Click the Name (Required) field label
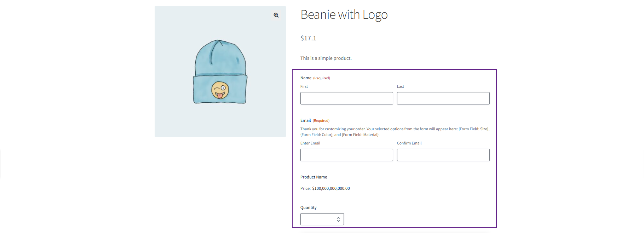The width and height of the screenshot is (644, 233). pos(306,78)
